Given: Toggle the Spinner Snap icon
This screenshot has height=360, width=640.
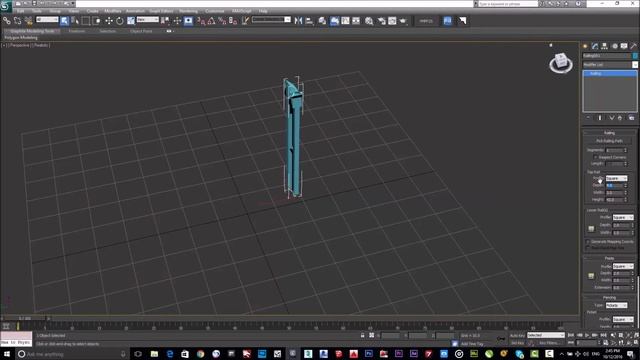Looking at the screenshot, I should [x=233, y=20].
